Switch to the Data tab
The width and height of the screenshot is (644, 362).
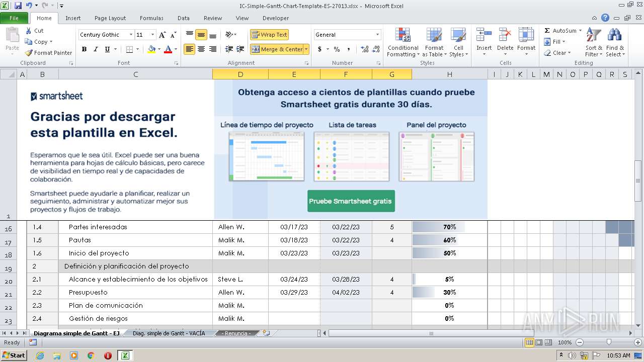pos(184,18)
